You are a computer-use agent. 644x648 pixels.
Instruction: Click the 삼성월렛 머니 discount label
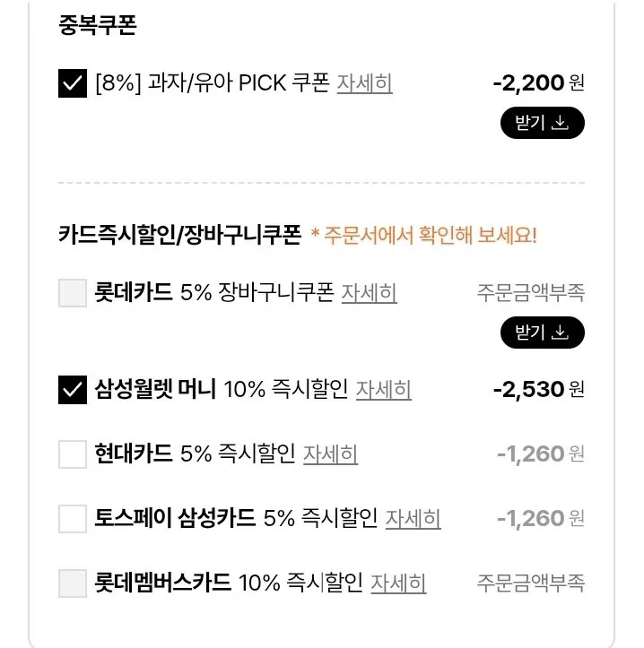coord(221,390)
